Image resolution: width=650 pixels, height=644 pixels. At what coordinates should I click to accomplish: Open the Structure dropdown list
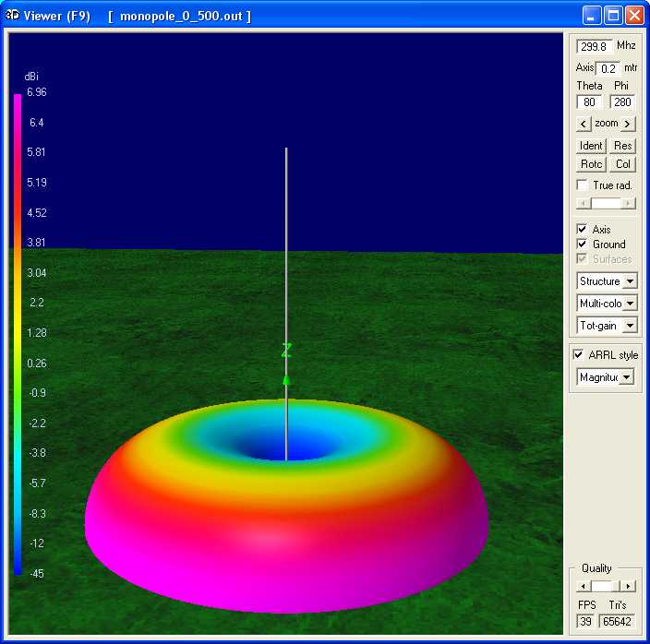(x=630, y=280)
